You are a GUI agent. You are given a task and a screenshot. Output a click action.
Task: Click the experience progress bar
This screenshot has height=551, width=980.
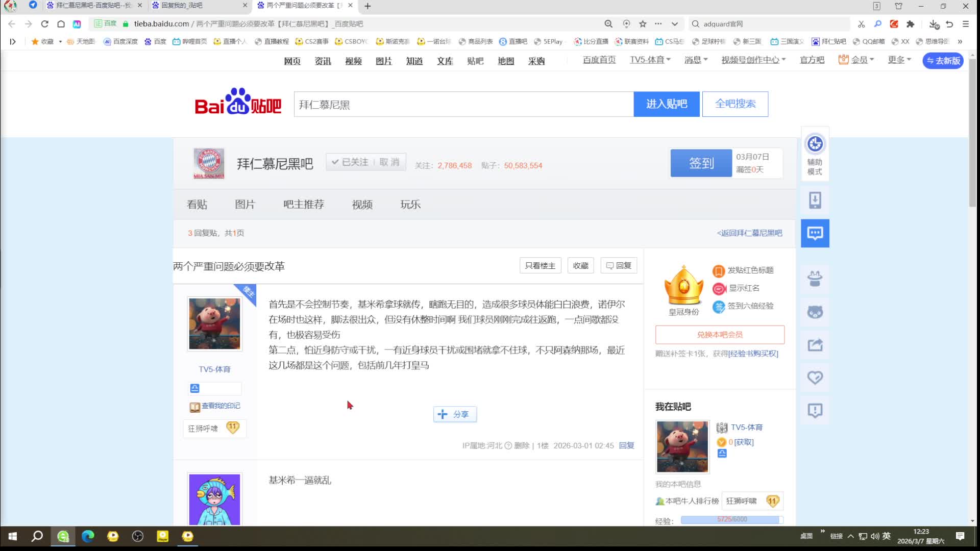[x=731, y=519]
